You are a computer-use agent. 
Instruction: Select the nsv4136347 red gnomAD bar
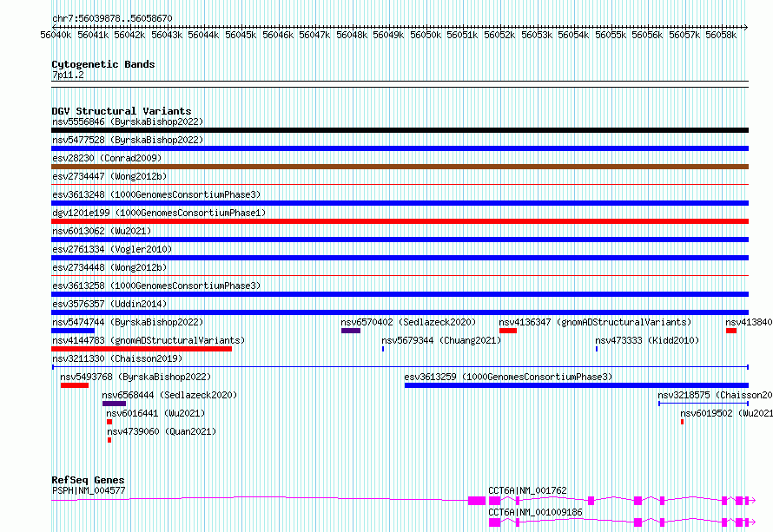[x=508, y=331]
